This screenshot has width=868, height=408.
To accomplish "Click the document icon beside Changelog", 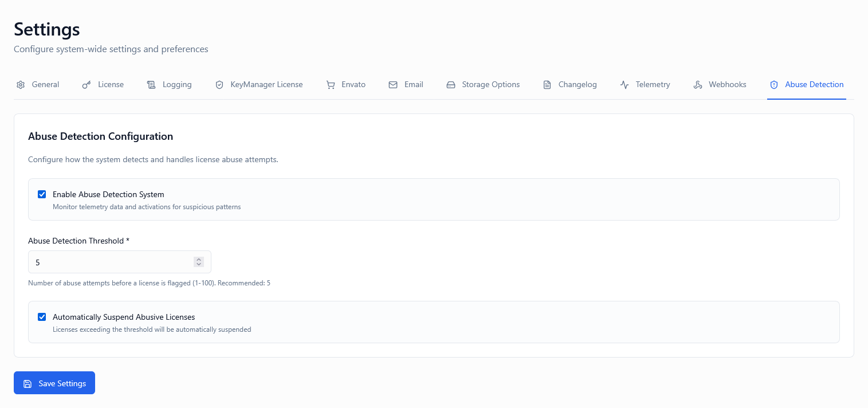I will click(x=547, y=85).
